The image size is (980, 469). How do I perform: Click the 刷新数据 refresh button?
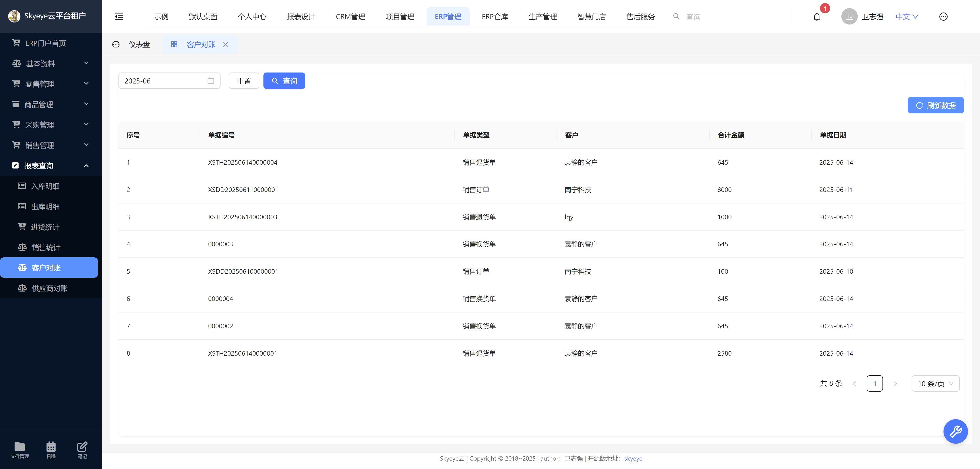point(936,105)
